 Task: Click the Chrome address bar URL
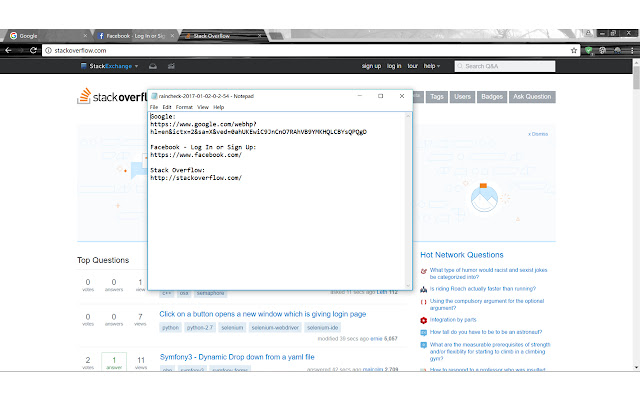80,51
